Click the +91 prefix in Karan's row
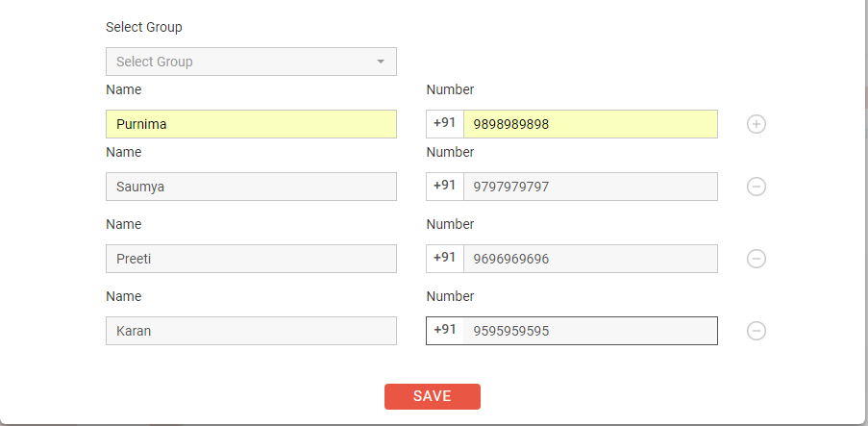This screenshot has width=868, height=426. 444,330
